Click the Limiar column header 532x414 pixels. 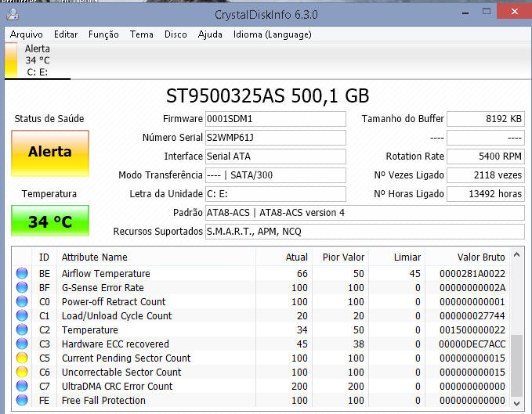(x=396, y=257)
